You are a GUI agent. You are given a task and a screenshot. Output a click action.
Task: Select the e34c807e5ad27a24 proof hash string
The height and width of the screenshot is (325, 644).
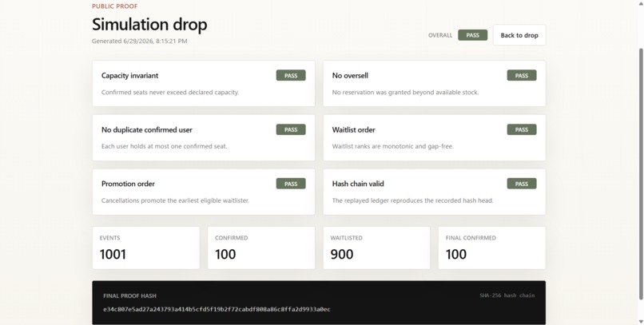point(217,309)
